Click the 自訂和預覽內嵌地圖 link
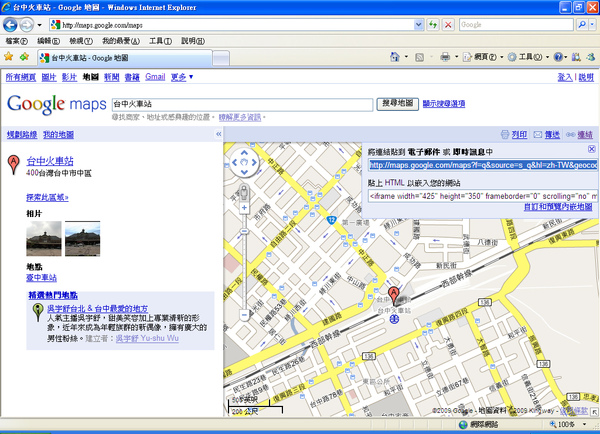 click(558, 207)
